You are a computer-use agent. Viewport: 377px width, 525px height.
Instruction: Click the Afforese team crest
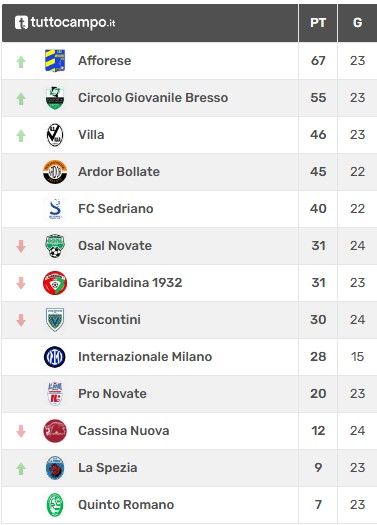(x=55, y=61)
